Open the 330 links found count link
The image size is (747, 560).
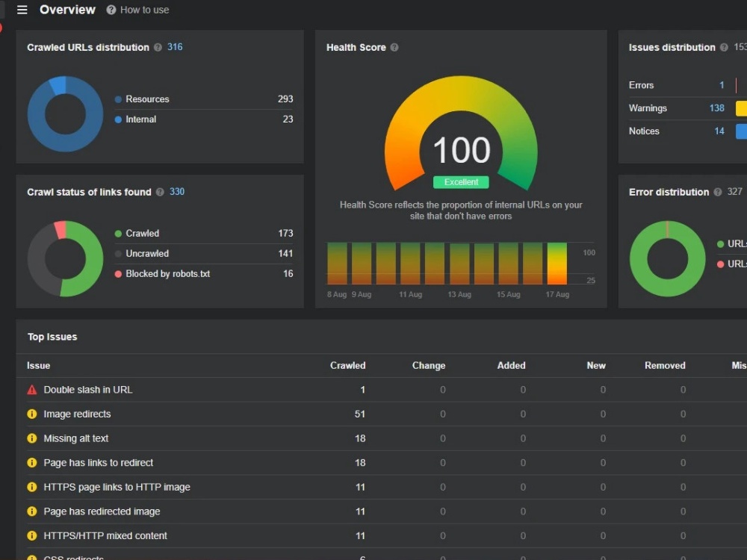click(177, 191)
